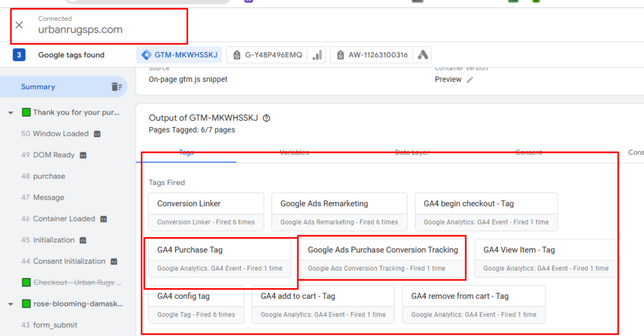
Task: Click the On-page gtm.js snippet source text
Action: click(x=188, y=79)
